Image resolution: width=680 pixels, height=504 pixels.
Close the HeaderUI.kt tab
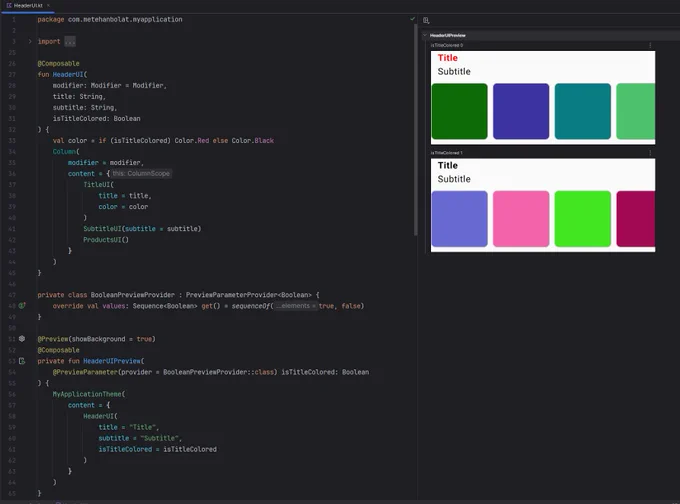tap(48, 6)
